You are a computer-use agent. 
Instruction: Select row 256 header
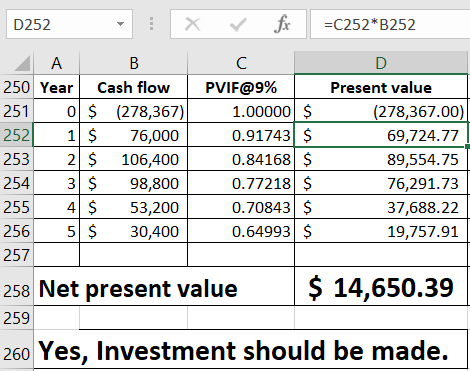pos(17,231)
